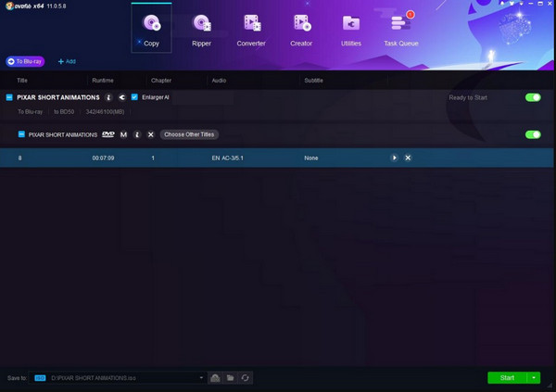Screen dimensions: 556x392
Task: Toggle the Enlarger AI checkbox
Action: (134, 97)
